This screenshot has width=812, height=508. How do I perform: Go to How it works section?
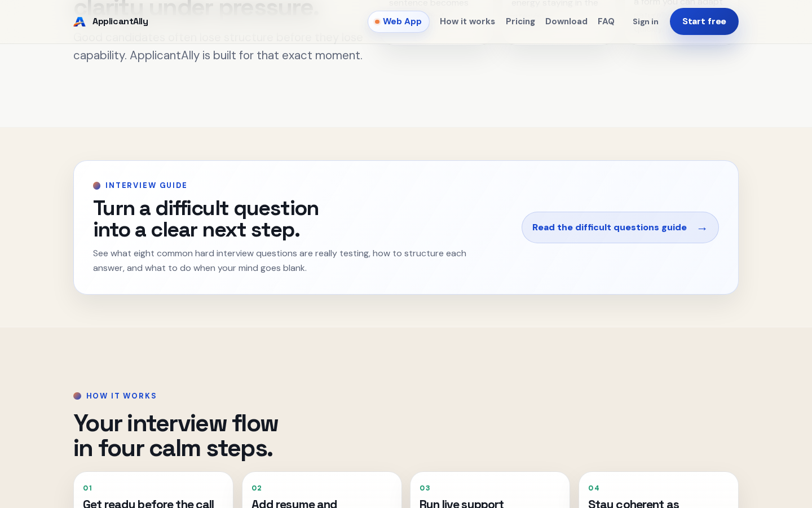(467, 21)
